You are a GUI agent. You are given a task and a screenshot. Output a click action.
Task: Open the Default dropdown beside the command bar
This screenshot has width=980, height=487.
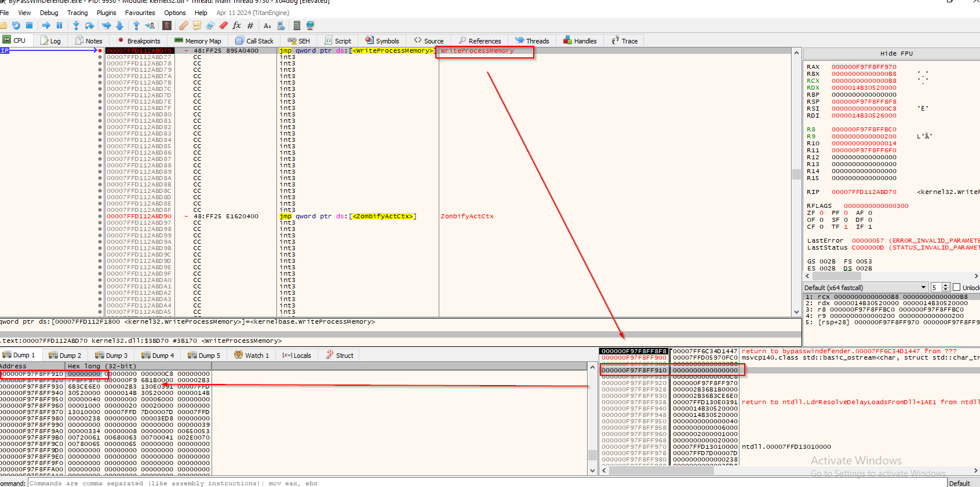point(964,483)
